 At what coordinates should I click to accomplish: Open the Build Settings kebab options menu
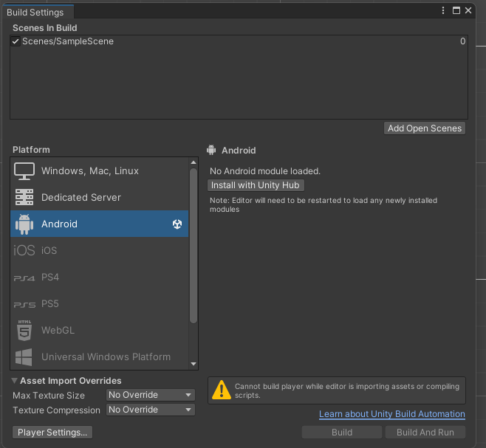pos(443,10)
